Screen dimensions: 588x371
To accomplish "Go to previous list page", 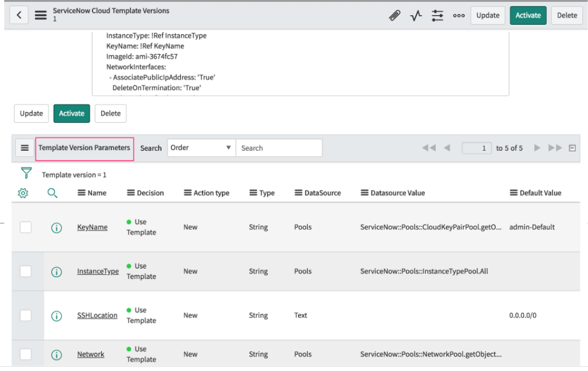I will 447,148.
